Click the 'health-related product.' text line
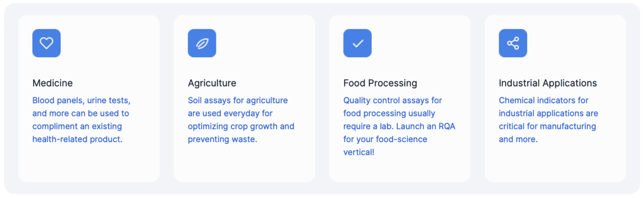The width and height of the screenshot is (644, 198). coord(77,139)
